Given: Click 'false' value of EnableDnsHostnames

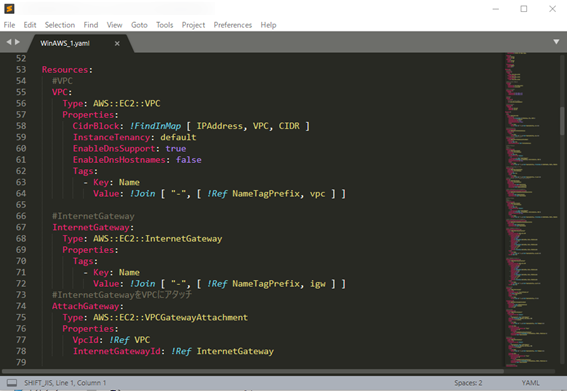Looking at the screenshot, I should [189, 160].
